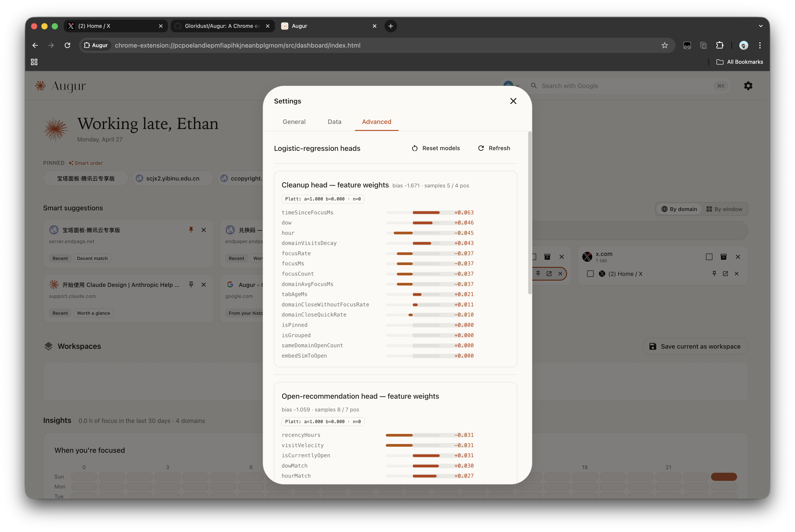Click the recencyHours weight bar

point(413,435)
